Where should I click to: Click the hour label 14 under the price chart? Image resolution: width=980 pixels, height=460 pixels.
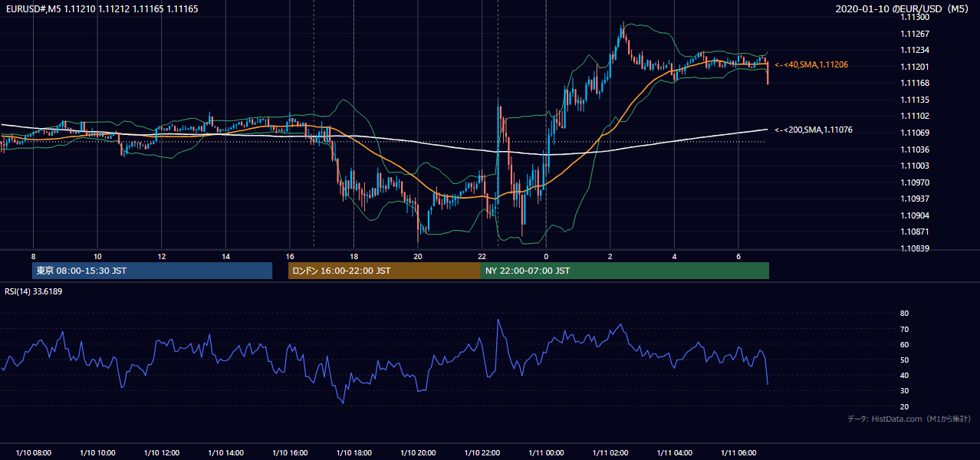click(x=225, y=256)
